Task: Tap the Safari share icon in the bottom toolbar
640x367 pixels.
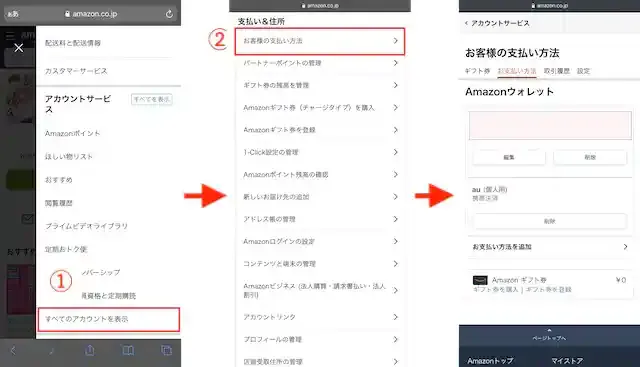Action: 90,350
